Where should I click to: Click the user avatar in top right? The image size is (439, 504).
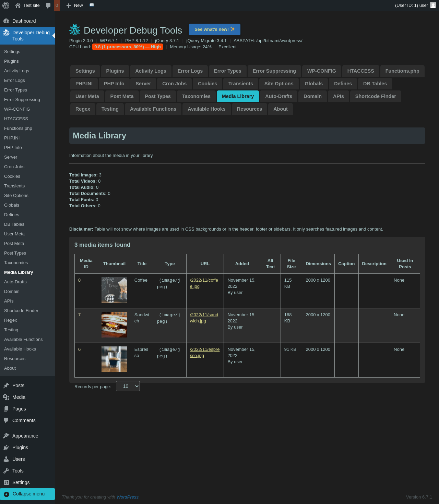433,5
